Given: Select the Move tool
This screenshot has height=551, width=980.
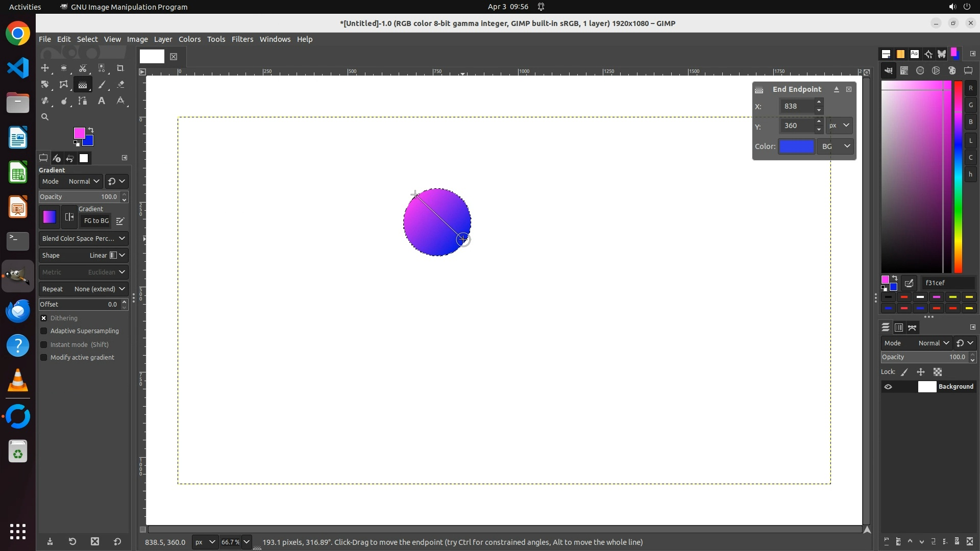Looking at the screenshot, I should [x=45, y=68].
